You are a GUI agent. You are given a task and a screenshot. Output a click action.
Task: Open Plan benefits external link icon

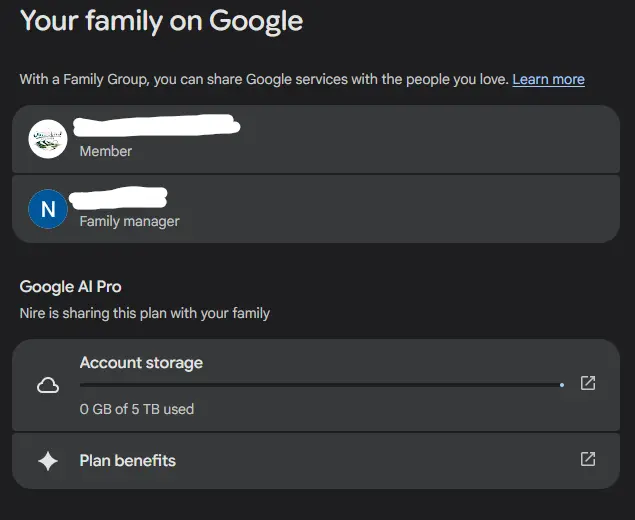588,459
